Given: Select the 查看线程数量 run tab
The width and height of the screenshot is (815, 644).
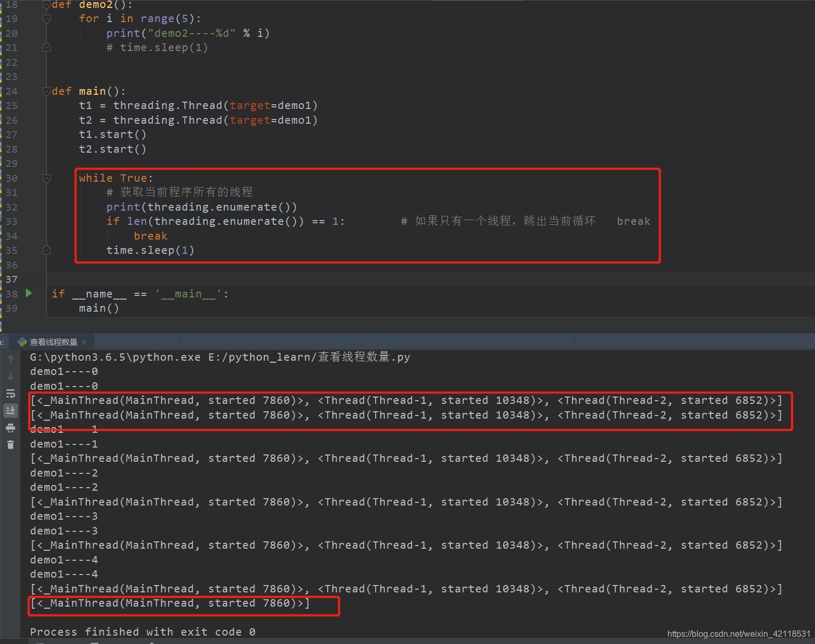Looking at the screenshot, I should click(53, 342).
